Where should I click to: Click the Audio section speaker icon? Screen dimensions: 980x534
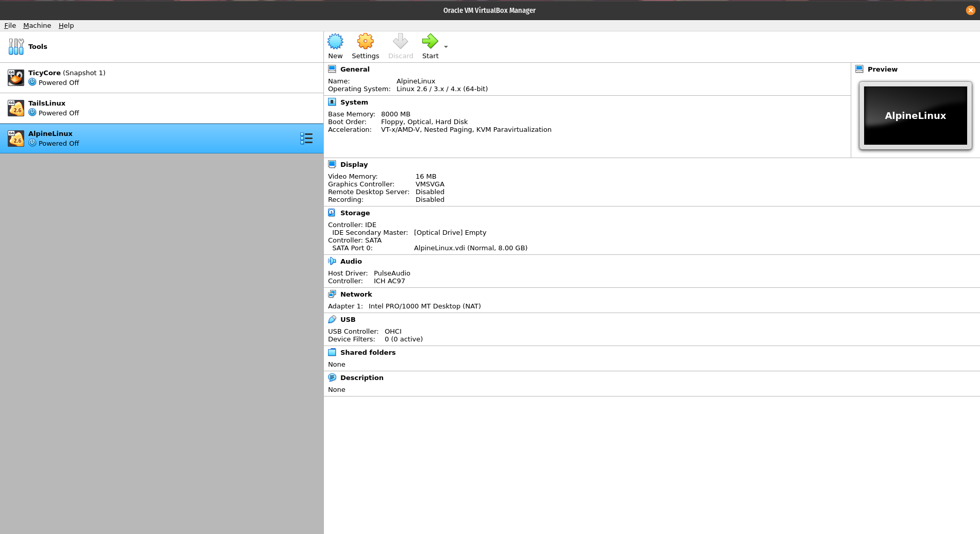point(332,261)
